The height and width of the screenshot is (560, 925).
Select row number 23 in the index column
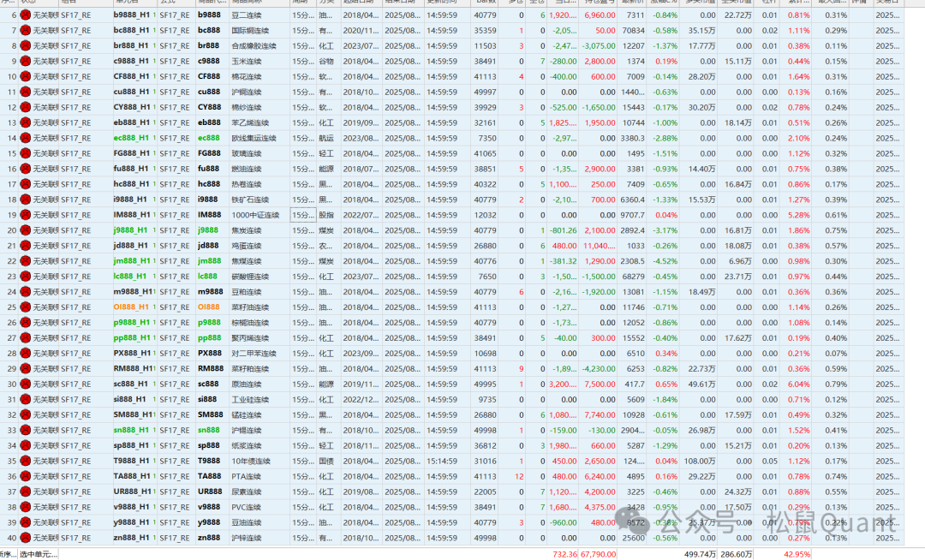pyautogui.click(x=11, y=277)
